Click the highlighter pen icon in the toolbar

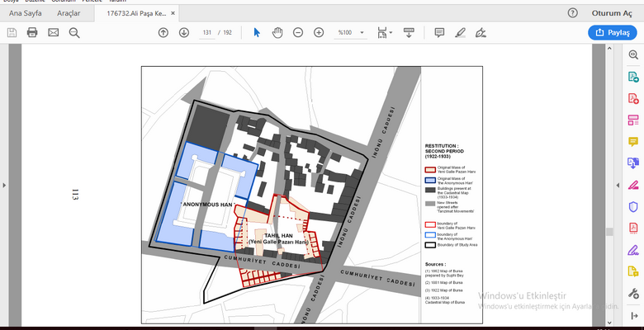click(x=460, y=32)
